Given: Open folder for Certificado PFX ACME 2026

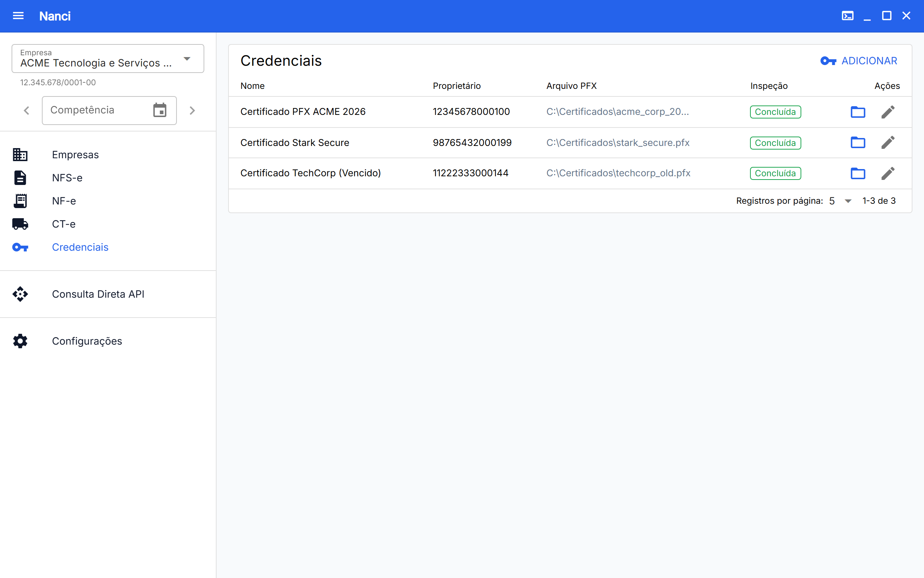Looking at the screenshot, I should (x=858, y=112).
